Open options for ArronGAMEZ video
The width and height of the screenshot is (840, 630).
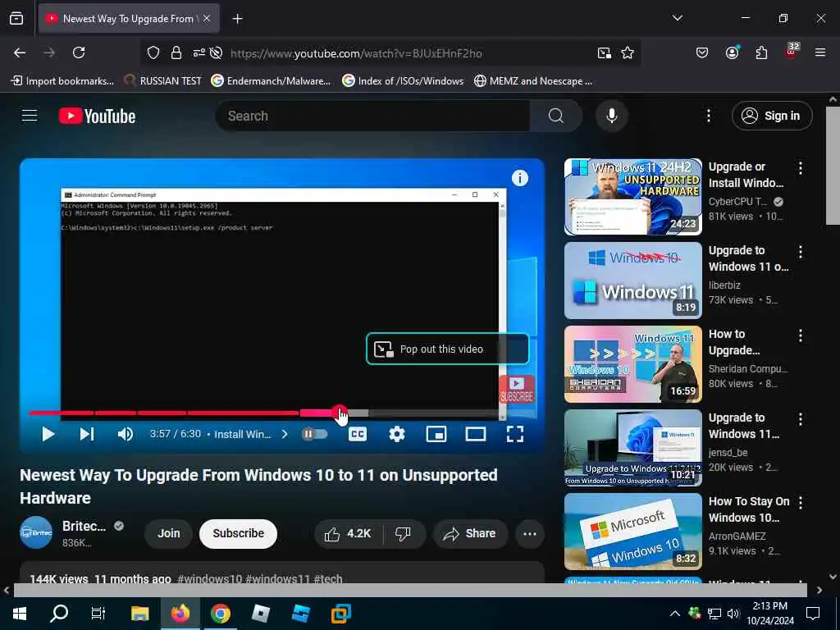(x=801, y=503)
